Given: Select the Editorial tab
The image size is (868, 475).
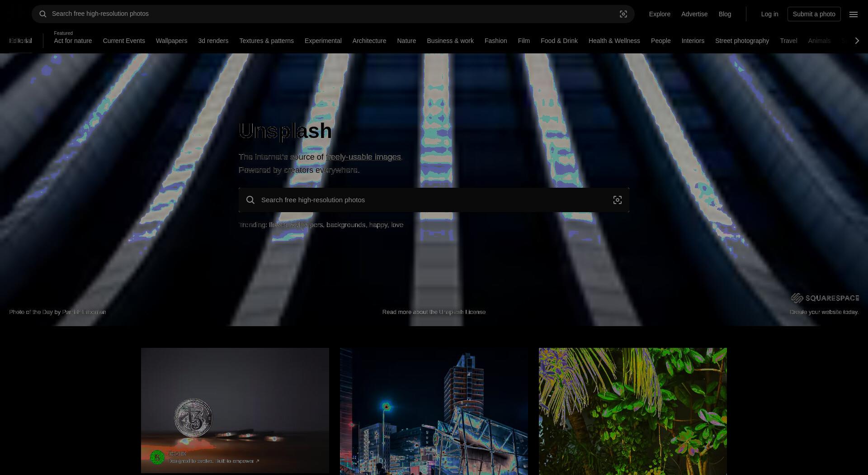Looking at the screenshot, I should click(20, 41).
